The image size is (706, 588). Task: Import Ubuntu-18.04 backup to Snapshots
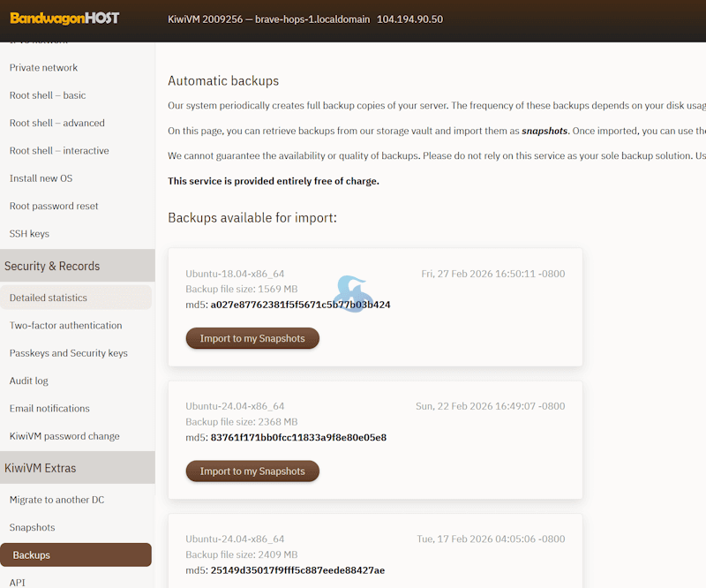click(252, 338)
